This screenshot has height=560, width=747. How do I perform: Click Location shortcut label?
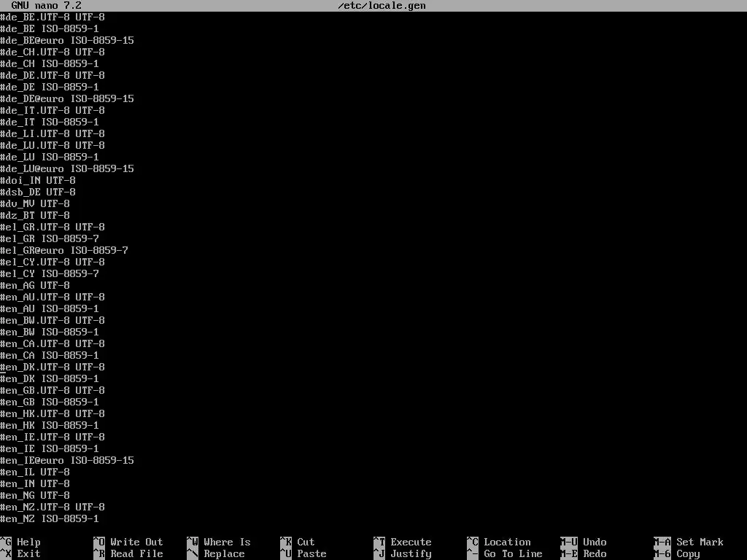click(507, 542)
